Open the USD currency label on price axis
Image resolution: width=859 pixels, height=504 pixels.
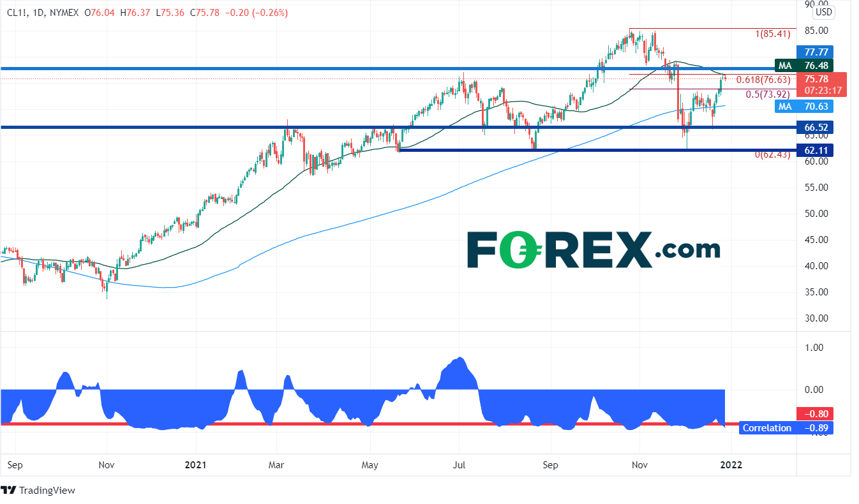pyautogui.click(x=825, y=11)
